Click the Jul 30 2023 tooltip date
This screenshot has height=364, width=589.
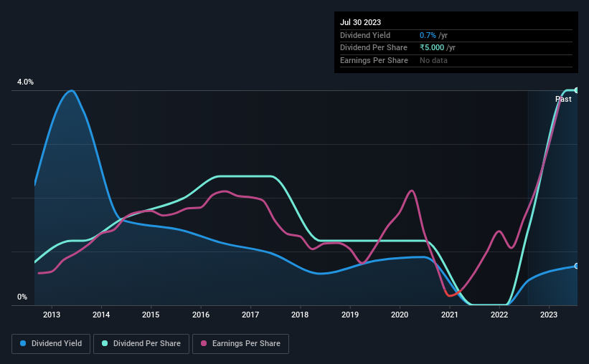pos(360,22)
